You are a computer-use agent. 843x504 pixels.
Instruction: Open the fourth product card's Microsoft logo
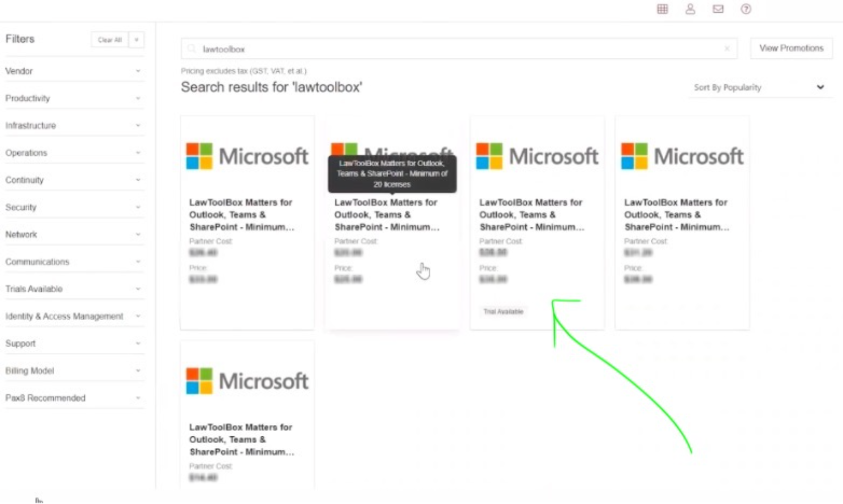coord(682,156)
